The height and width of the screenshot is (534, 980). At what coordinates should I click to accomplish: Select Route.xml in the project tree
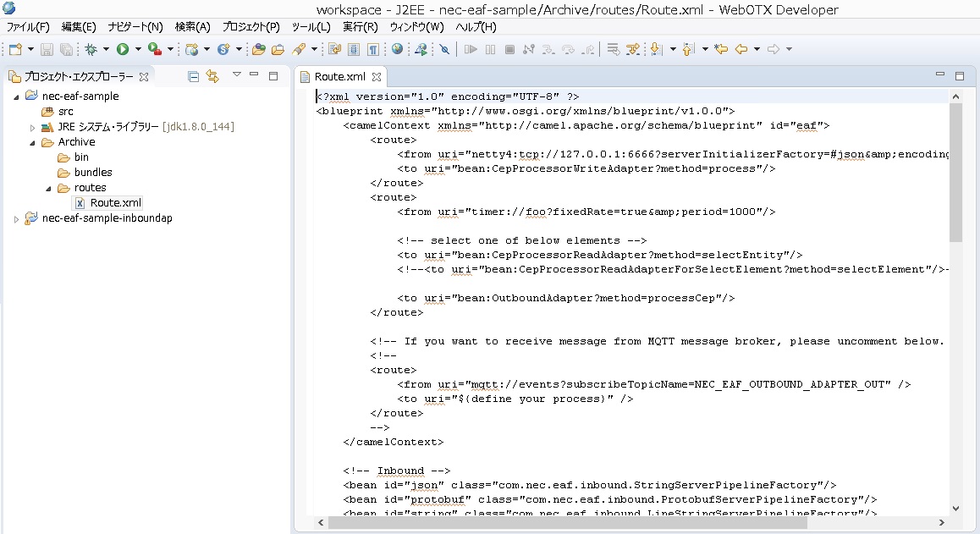116,203
